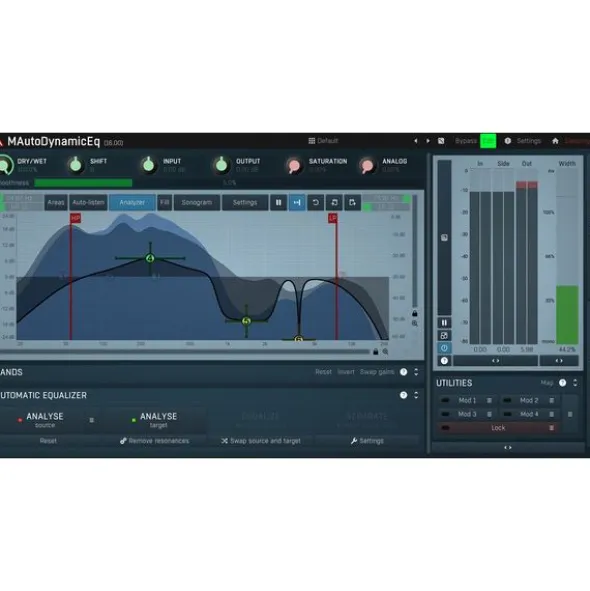Pause the meters panel
Viewport: 590px width, 591px height.
pos(444,323)
